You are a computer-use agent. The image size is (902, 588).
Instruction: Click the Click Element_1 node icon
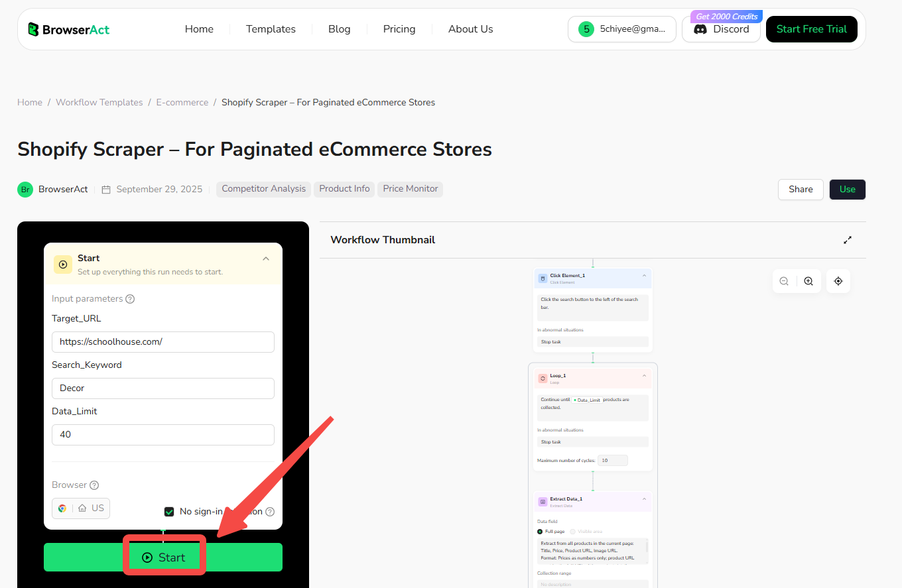tap(543, 278)
